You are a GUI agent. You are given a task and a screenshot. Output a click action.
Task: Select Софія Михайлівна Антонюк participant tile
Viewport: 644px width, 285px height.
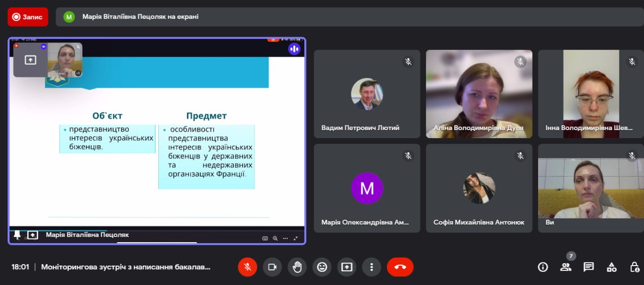(479, 188)
